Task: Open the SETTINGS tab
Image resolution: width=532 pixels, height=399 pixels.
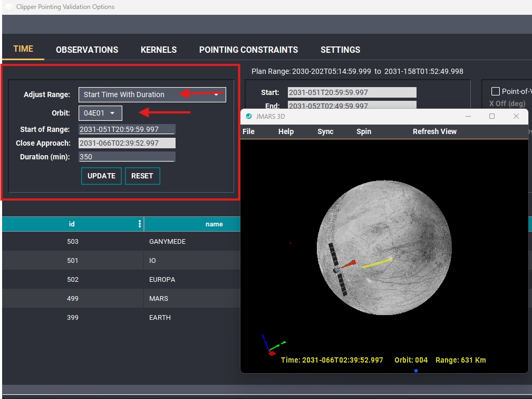Action: coord(340,50)
